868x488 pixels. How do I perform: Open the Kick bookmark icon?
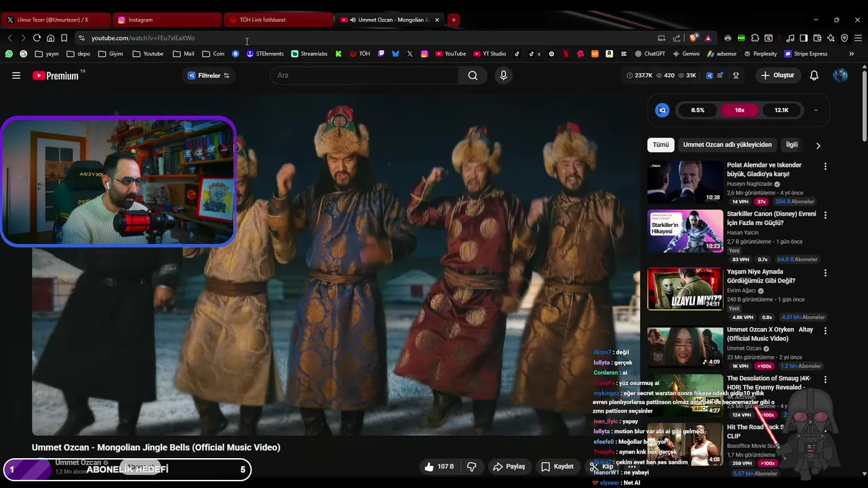click(x=338, y=54)
